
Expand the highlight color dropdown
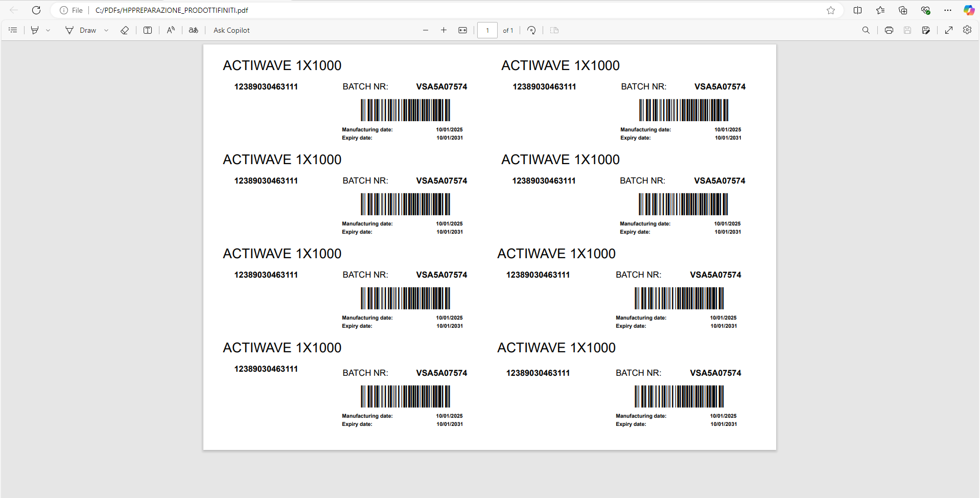48,30
